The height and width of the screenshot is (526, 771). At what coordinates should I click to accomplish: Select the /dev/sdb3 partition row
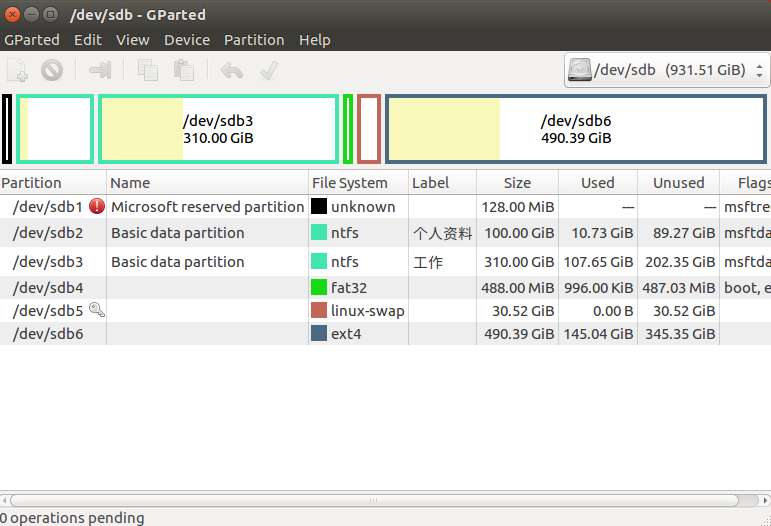386,262
